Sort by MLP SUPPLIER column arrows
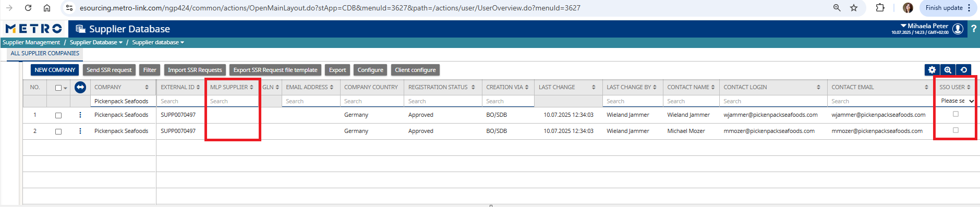 pos(251,87)
